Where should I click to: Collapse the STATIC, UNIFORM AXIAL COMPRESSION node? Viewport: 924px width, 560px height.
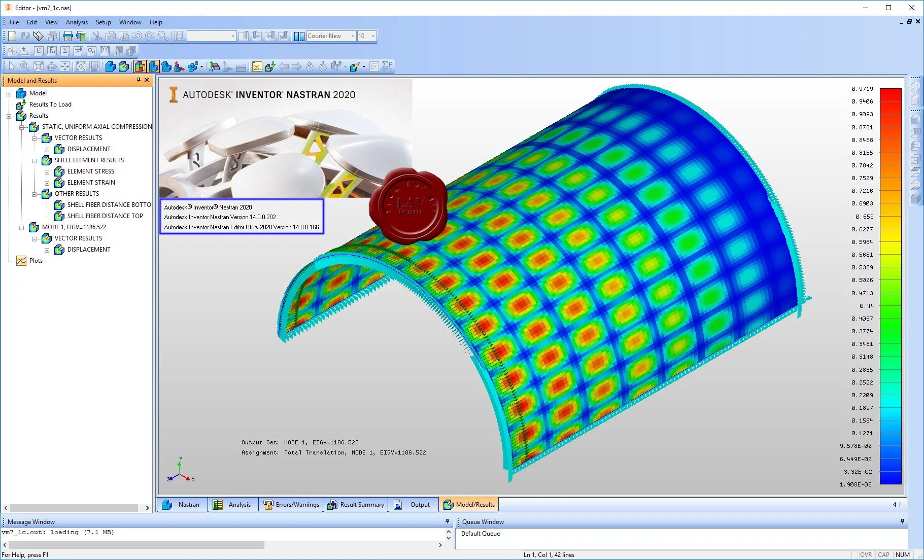[x=22, y=127]
